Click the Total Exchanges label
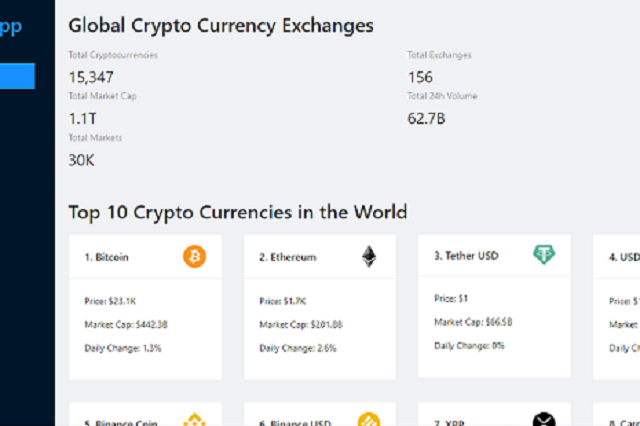Image resolution: width=640 pixels, height=426 pixels. click(x=439, y=55)
